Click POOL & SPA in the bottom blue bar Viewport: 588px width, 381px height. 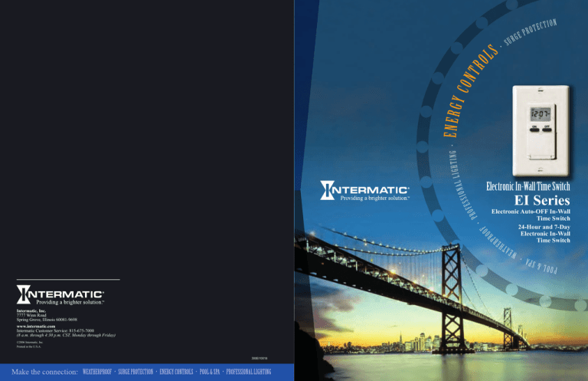click(210, 372)
